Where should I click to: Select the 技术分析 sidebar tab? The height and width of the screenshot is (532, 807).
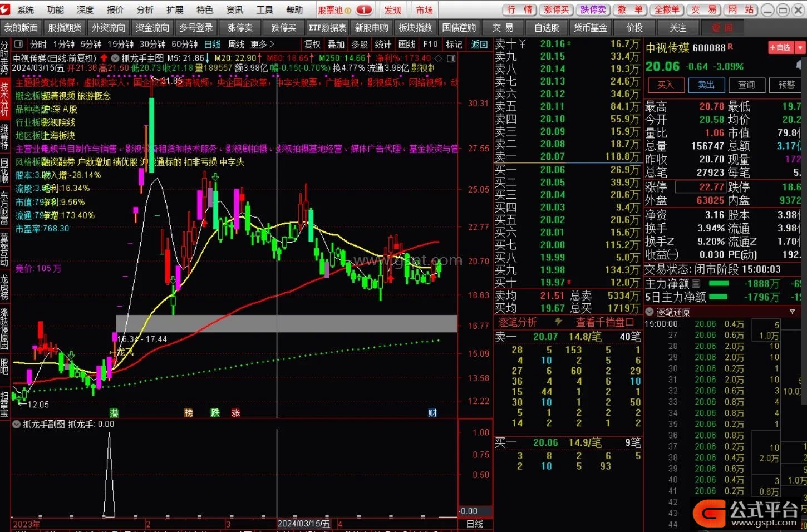4,99
